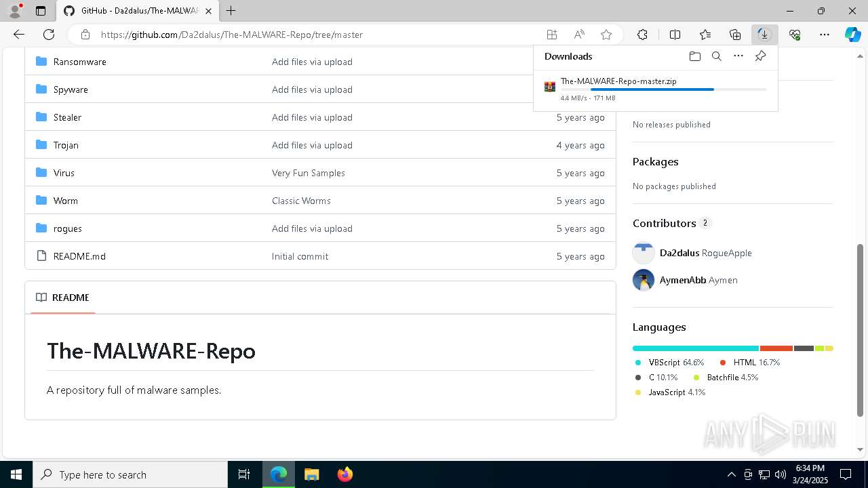Open Task View on taskbar
The image size is (868, 488).
244,474
